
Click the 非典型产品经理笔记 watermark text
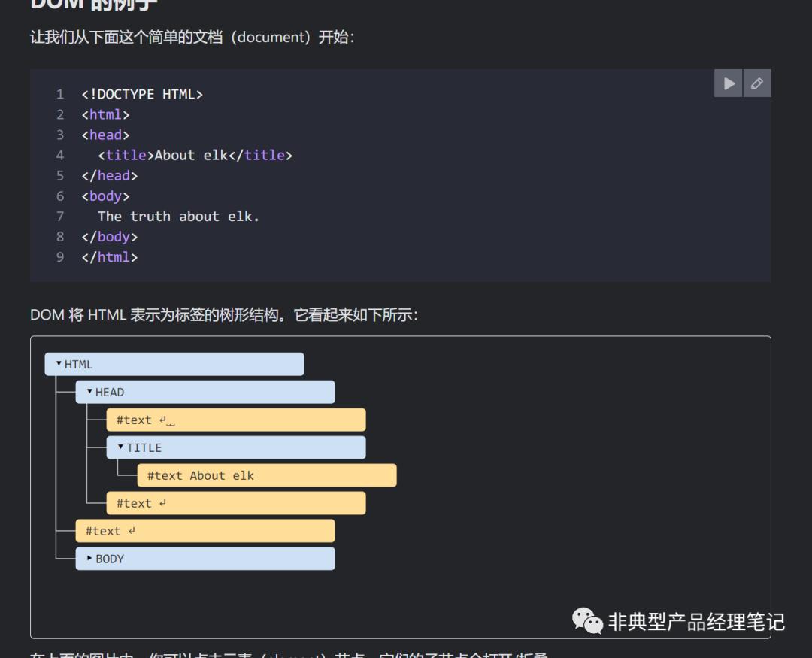694,622
